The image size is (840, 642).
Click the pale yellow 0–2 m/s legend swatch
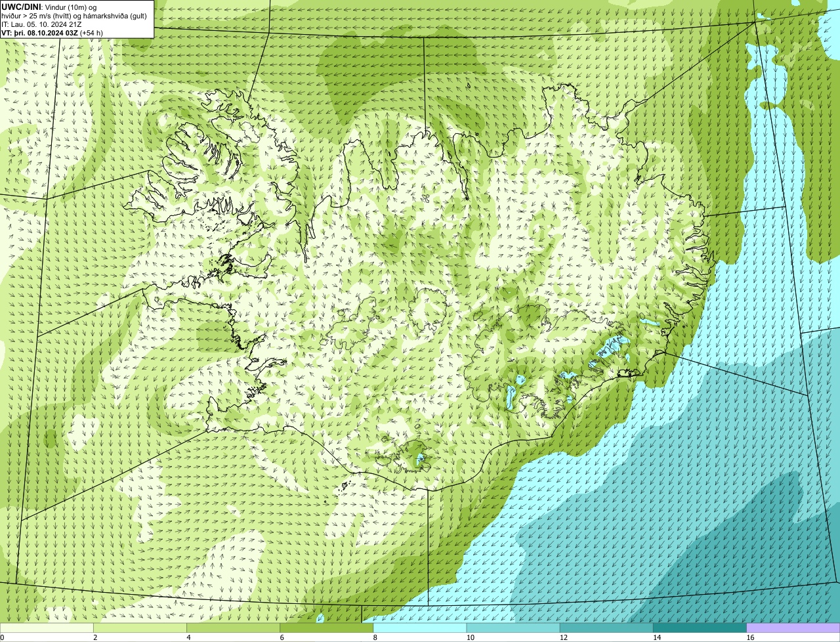coord(47,628)
